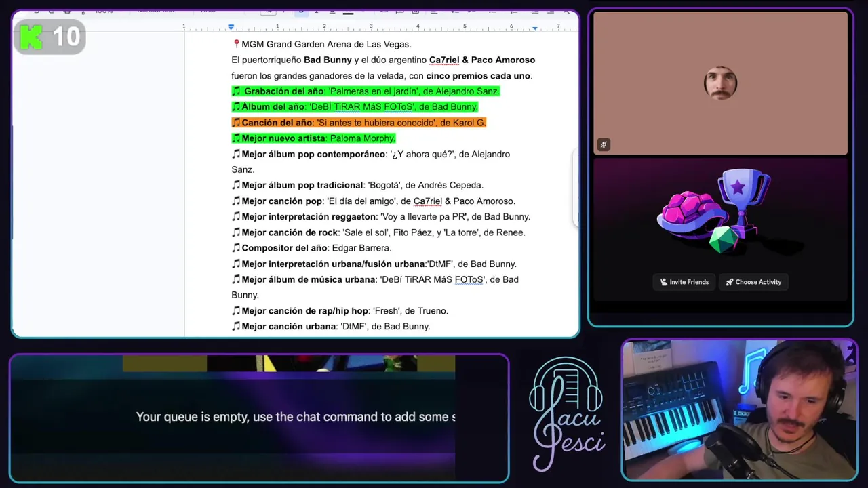Click the bold name 'Bad Bunny' in intro paragraph
Image resolution: width=868 pixels, height=488 pixels.
point(328,60)
